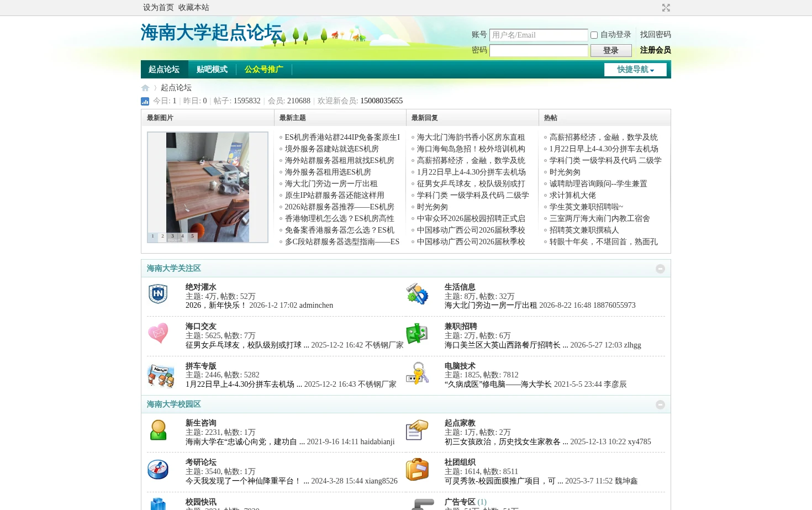This screenshot has height=510, width=812.
Task: Open the 起点家教 notepad icon
Action: [417, 430]
